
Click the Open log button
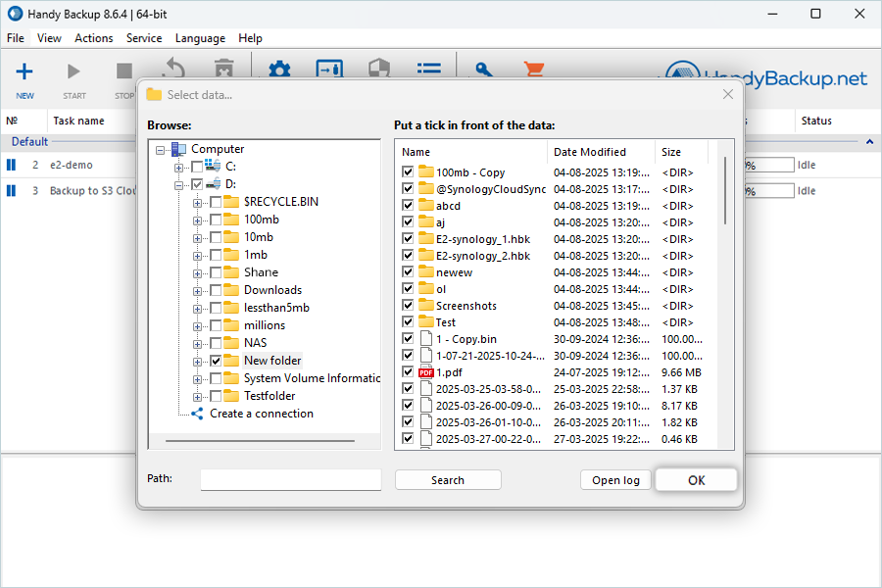click(615, 480)
